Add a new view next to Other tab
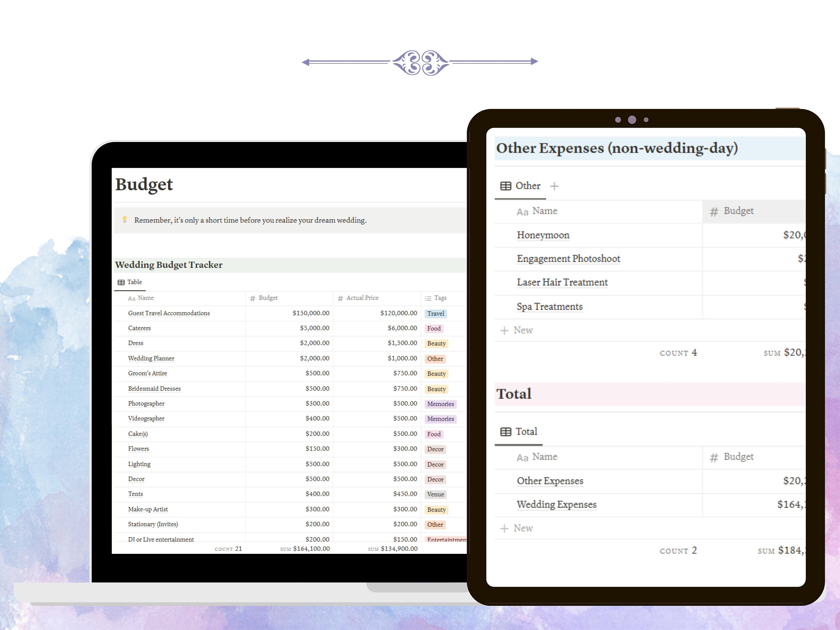 pyautogui.click(x=554, y=186)
